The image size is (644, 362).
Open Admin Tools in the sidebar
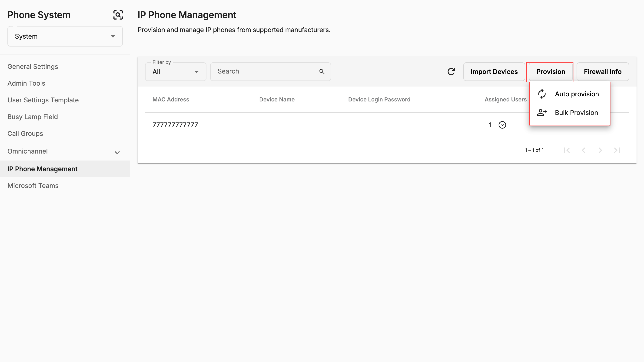(26, 83)
